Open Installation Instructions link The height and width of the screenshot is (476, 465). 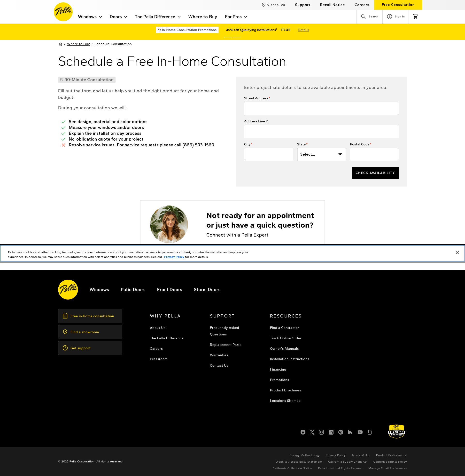tap(289, 359)
